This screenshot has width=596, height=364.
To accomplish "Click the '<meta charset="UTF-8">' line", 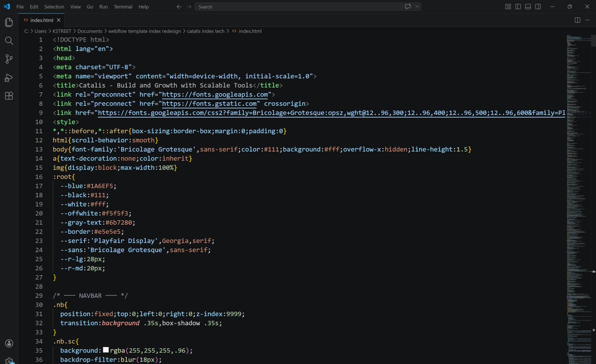I will 94,67.
